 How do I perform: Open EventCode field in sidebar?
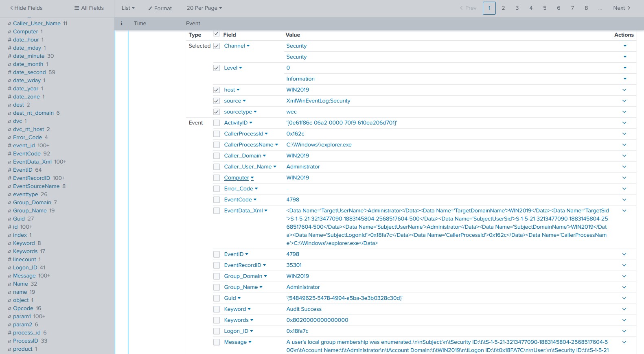[27, 154]
